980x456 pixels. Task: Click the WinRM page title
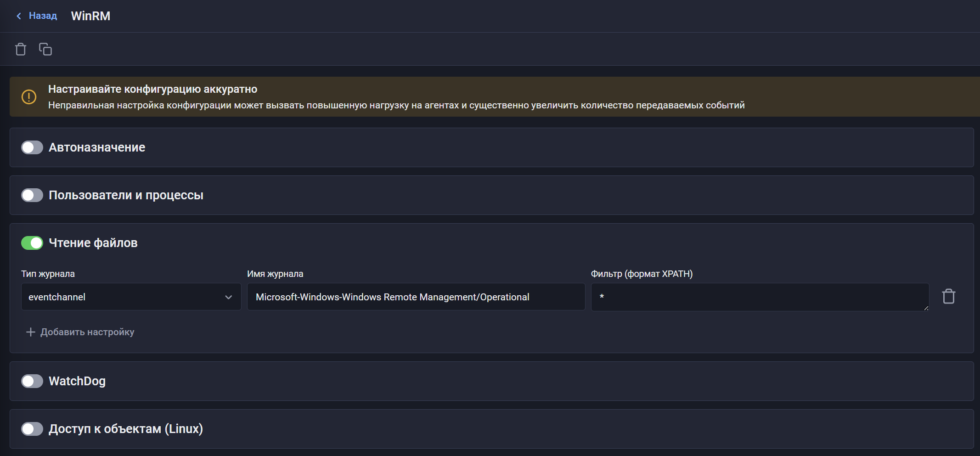click(90, 16)
